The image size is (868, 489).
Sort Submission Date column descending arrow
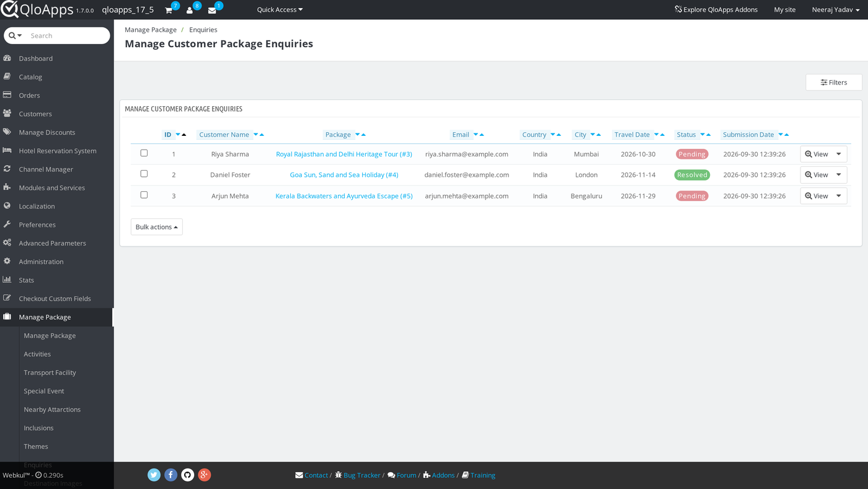click(781, 135)
